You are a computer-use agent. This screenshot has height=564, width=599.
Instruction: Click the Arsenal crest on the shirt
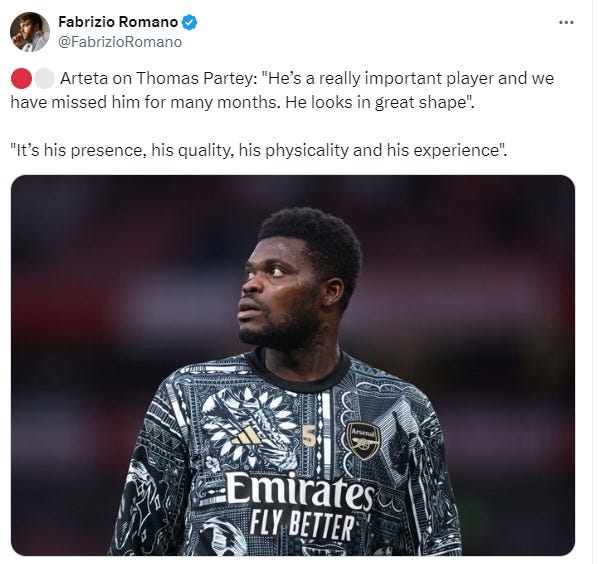tap(363, 441)
